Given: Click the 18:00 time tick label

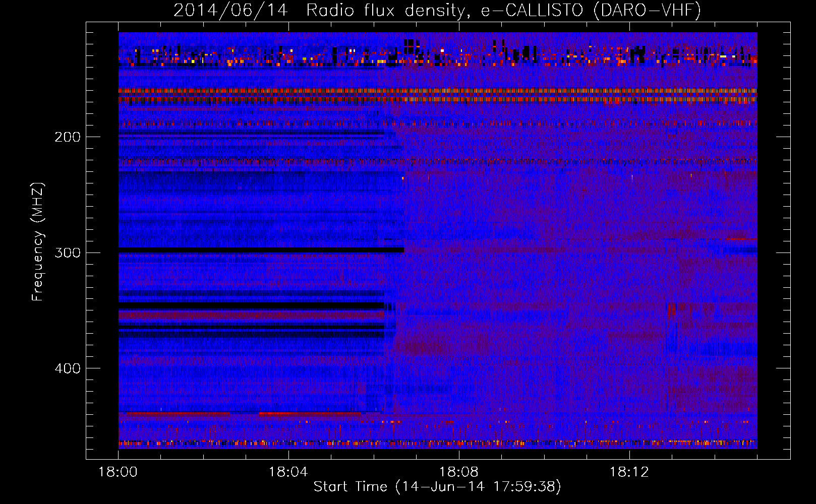Looking at the screenshot, I should 118,472.
